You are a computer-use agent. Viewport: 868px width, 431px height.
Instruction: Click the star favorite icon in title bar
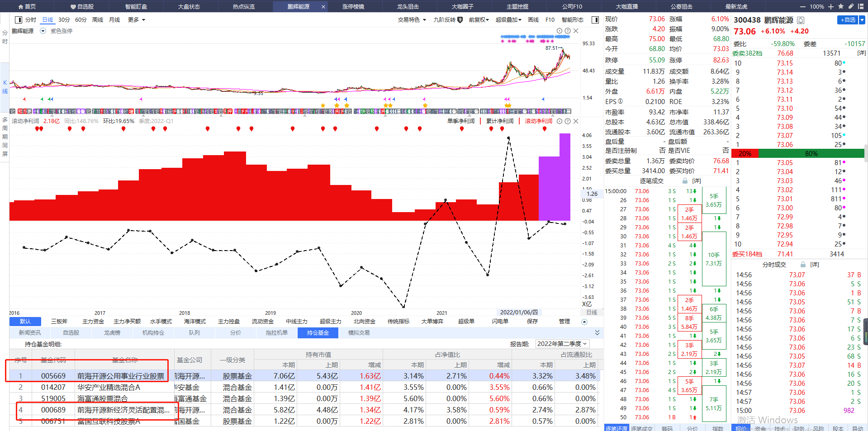point(840,6)
